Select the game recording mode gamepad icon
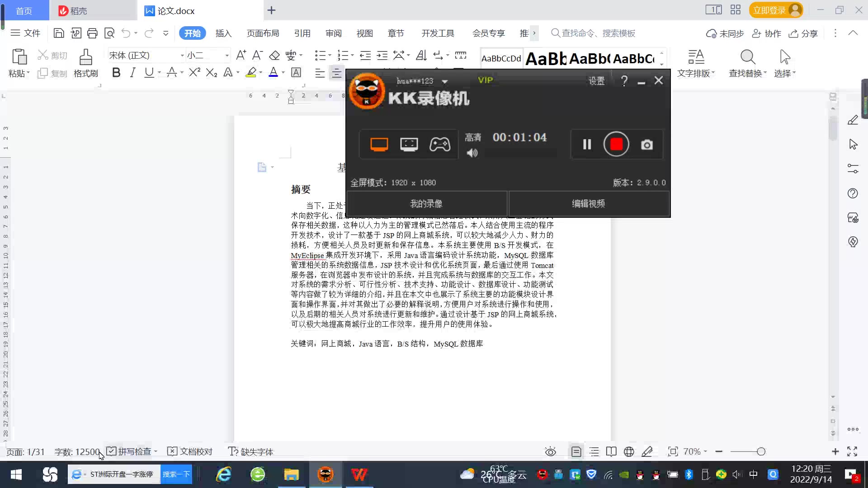868x488 pixels. 439,145
